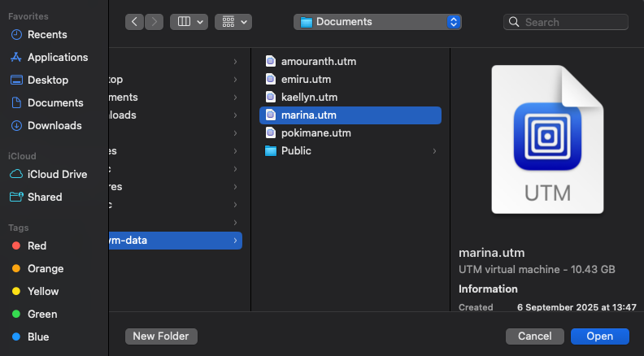Open Applications in the Favorites sidebar

57,58
